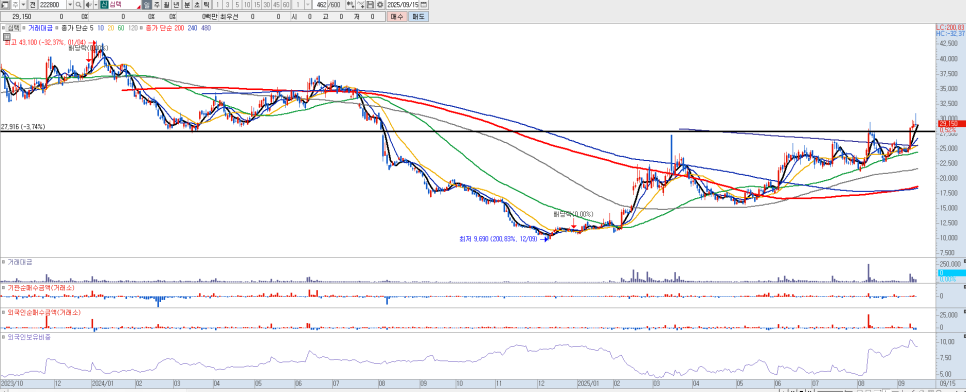Viewport: 966px width, 392px height.
Task: Open the dropdown next to the 1 field
Action: pos(307,4)
